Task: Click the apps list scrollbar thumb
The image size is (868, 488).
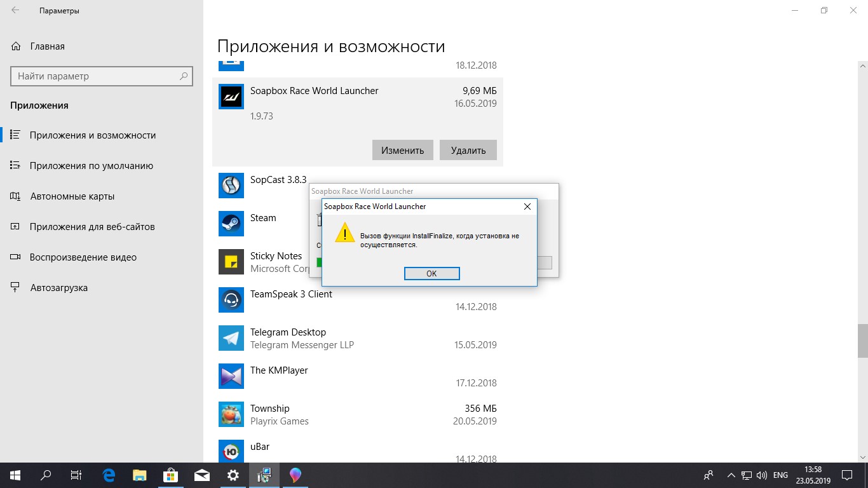Action: [863, 341]
